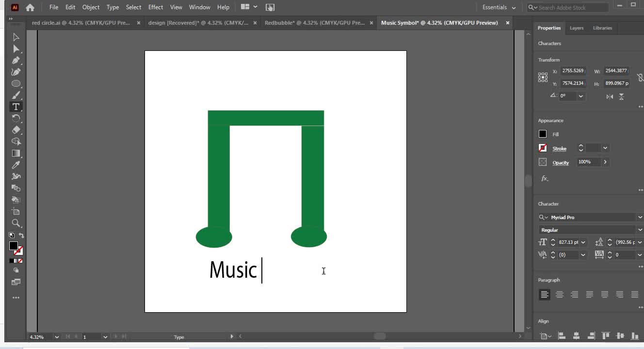The height and width of the screenshot is (349, 644).
Task: Select the Rotate tool
Action: tap(16, 118)
